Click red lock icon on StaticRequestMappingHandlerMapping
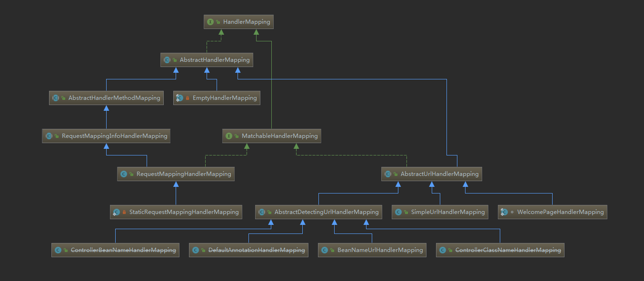This screenshot has width=644, height=281. coord(124,212)
